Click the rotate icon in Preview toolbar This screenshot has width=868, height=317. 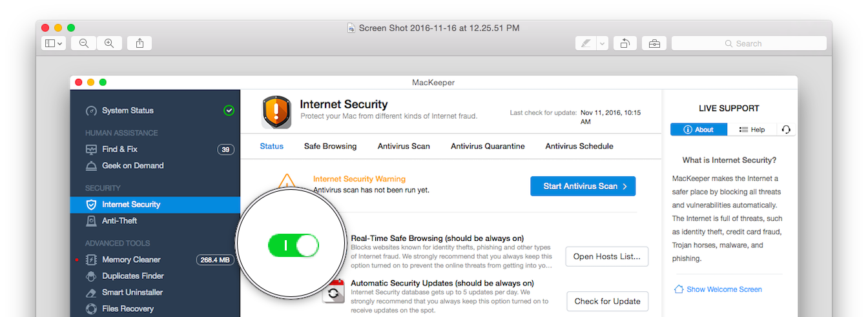tap(625, 43)
